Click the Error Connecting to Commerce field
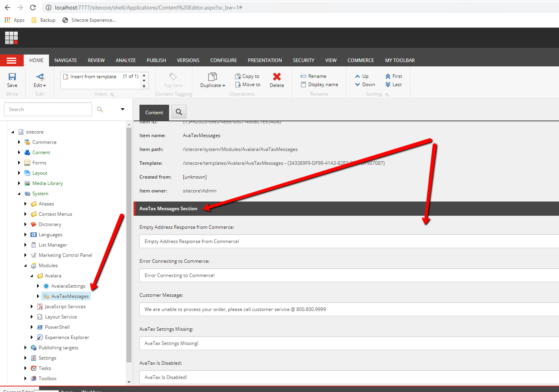The width and height of the screenshot is (559, 392). pyautogui.click(x=349, y=275)
